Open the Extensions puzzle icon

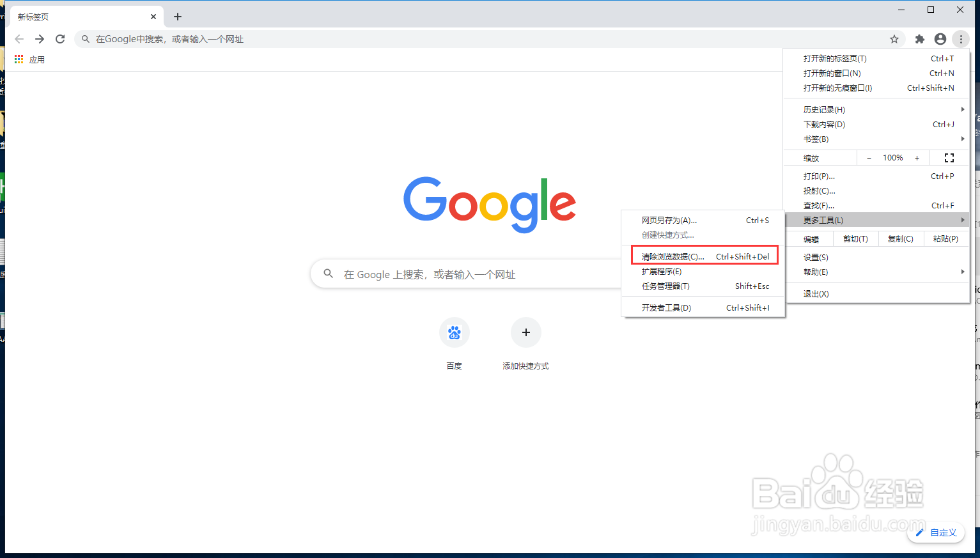coord(920,39)
